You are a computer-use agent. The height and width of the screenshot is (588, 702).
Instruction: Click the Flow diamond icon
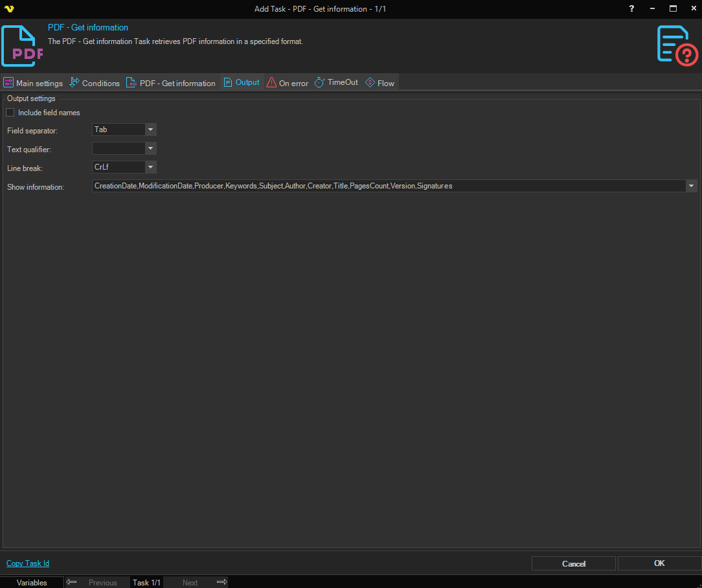pyautogui.click(x=370, y=83)
